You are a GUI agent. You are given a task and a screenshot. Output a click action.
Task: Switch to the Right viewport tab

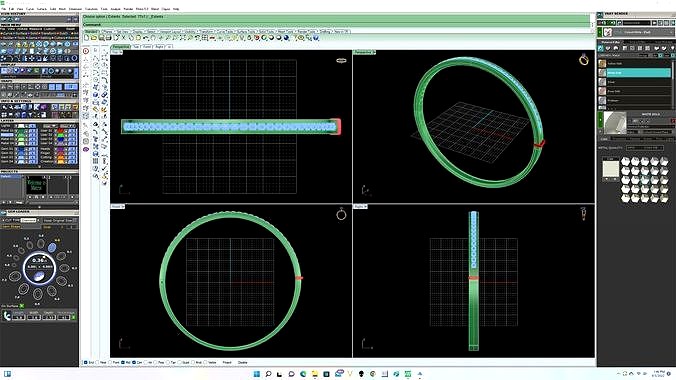158,46
